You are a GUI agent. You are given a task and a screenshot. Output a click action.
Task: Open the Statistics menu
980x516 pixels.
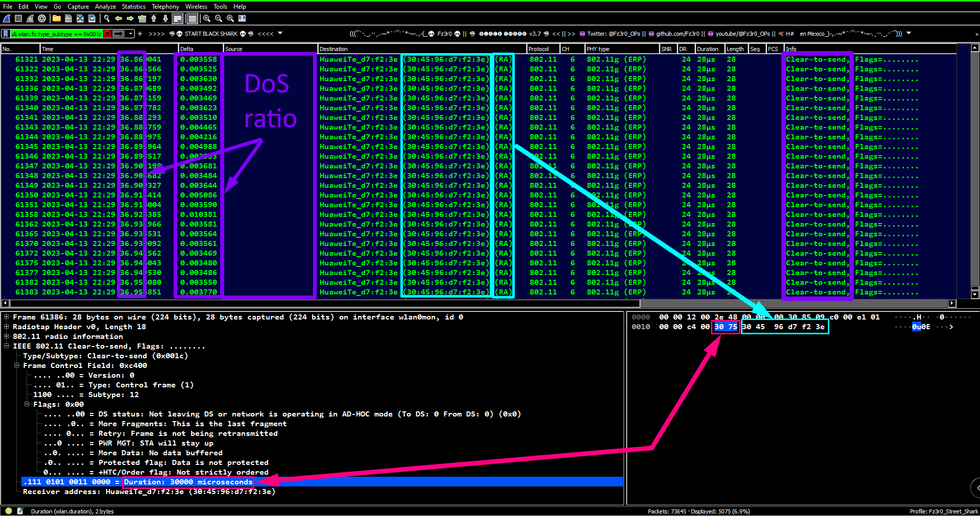click(x=133, y=6)
